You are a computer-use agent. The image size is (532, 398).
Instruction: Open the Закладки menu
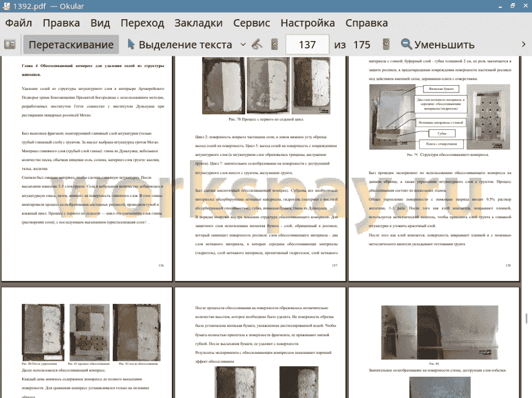click(x=198, y=23)
